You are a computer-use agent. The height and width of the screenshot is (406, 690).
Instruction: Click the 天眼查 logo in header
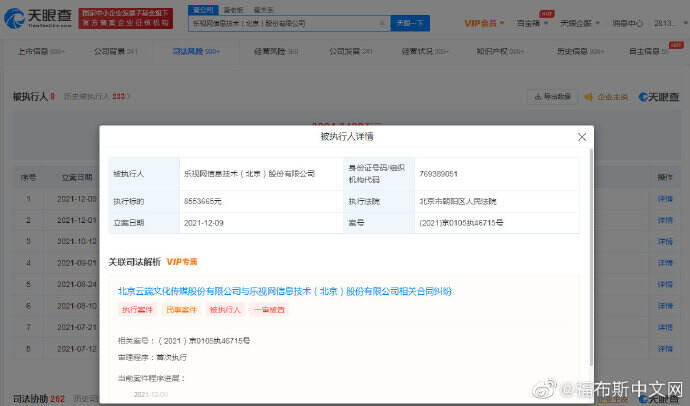[x=37, y=18]
